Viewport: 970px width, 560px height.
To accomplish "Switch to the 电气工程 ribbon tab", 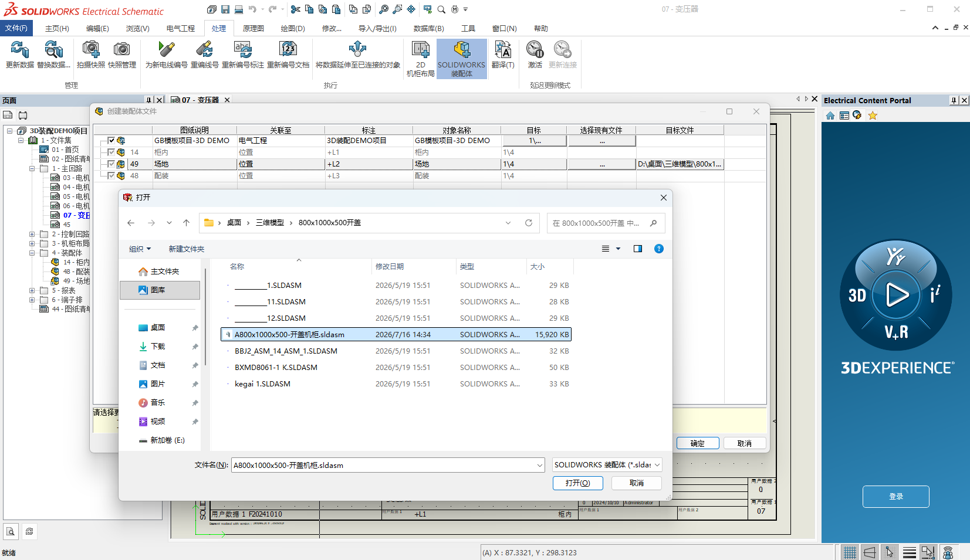I will (x=181, y=28).
